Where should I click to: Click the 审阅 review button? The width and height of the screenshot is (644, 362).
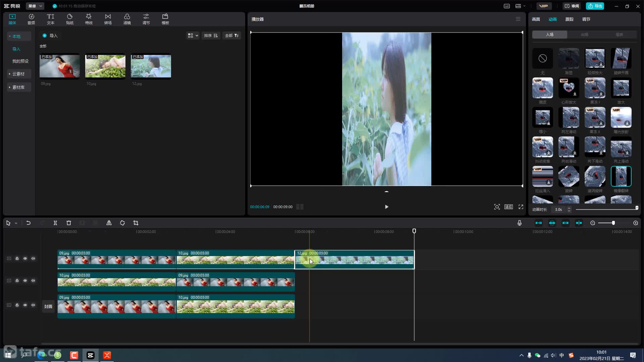click(x=572, y=6)
